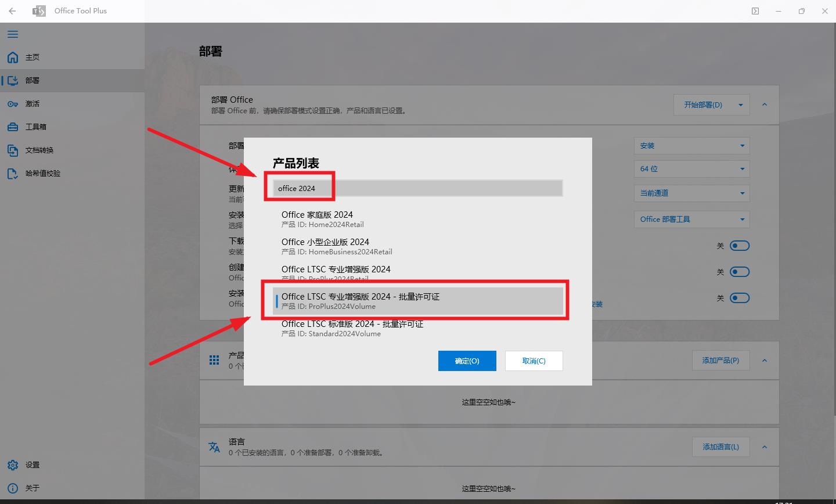The width and height of the screenshot is (836, 504).
Task: Open the 安装 (Install) mode dropdown
Action: point(691,146)
